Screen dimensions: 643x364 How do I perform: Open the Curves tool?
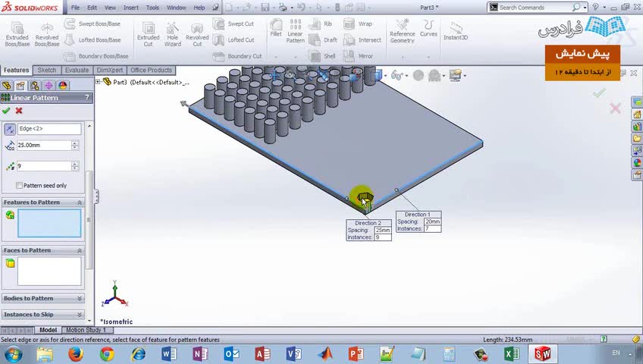[428, 28]
